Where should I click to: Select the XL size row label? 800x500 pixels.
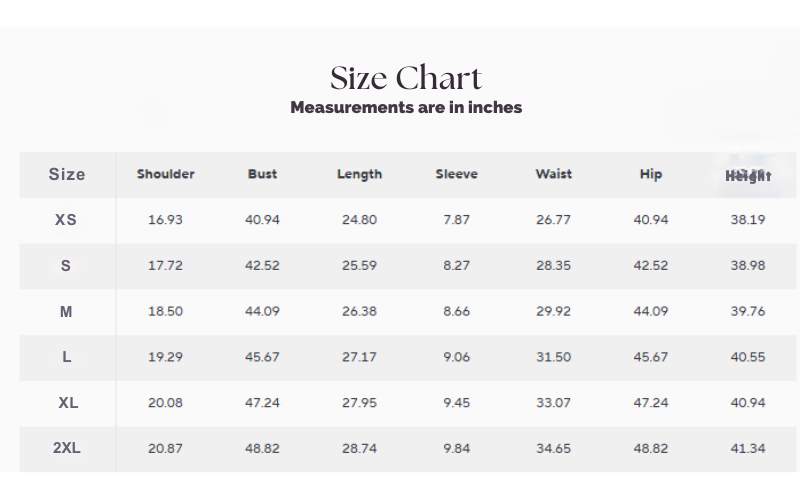[66, 403]
